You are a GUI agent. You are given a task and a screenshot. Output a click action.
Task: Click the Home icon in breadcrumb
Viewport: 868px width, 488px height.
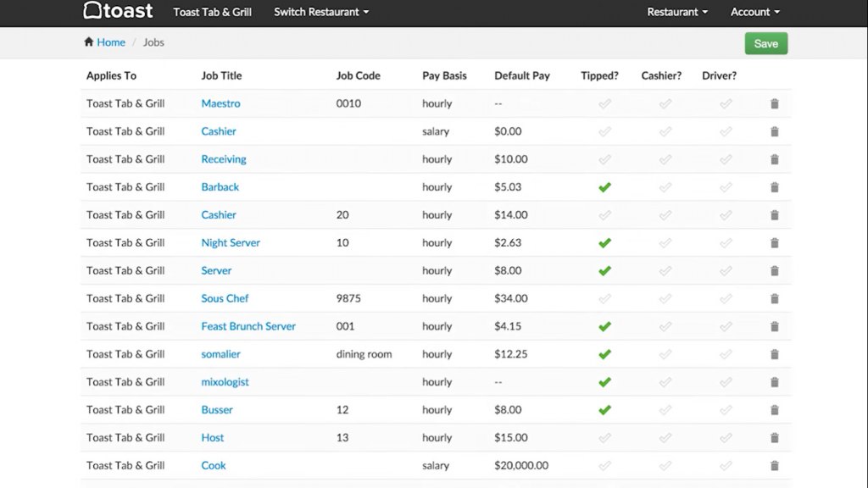(x=88, y=42)
